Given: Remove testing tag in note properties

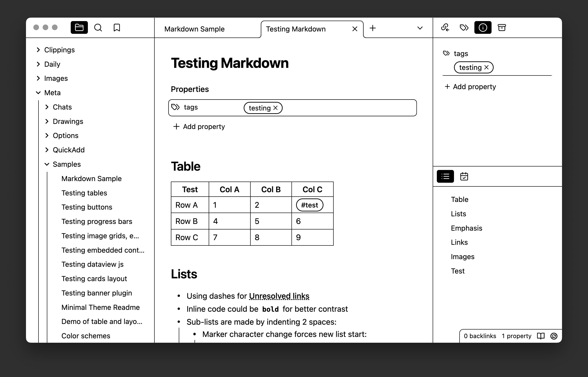Looking at the screenshot, I should tap(275, 108).
